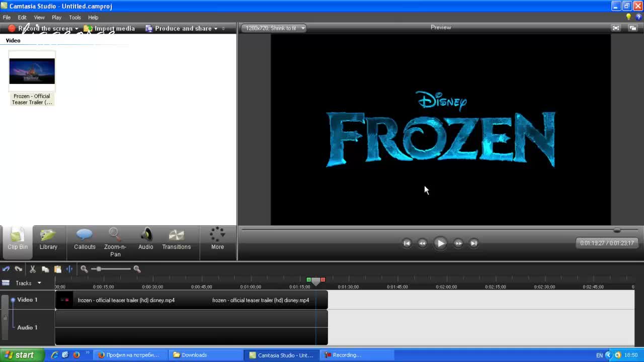Click the preview scrubber handle
The image size is (644, 362).
[617, 230]
